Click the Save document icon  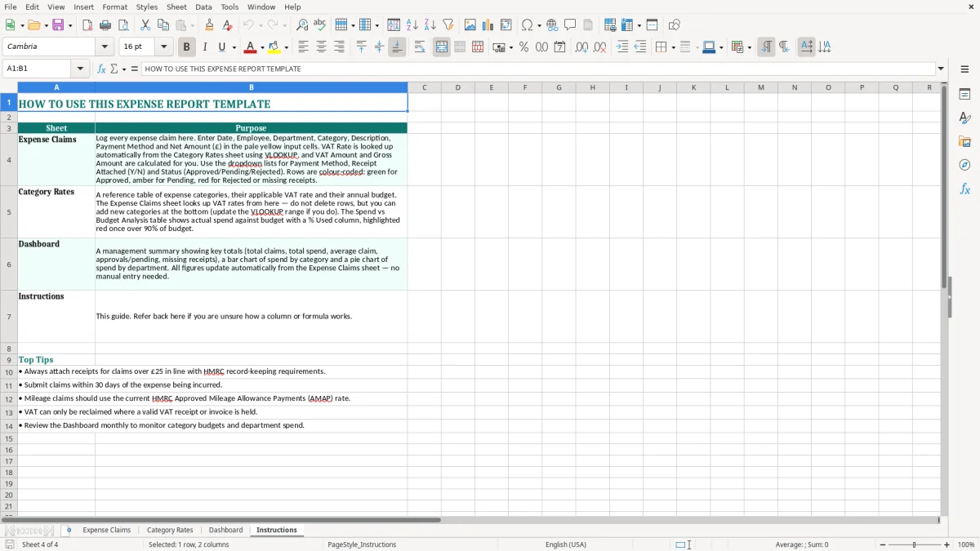pos(58,25)
